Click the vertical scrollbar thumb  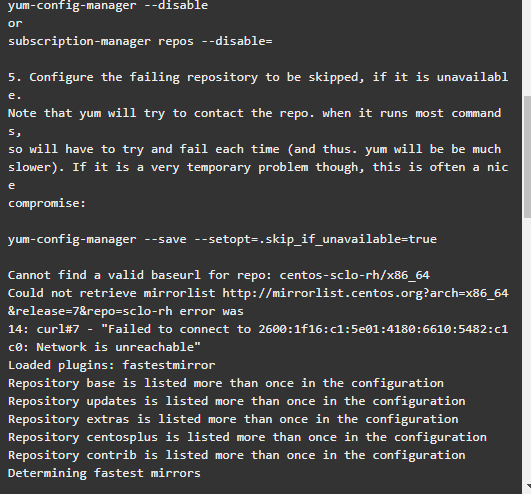[527, 157]
